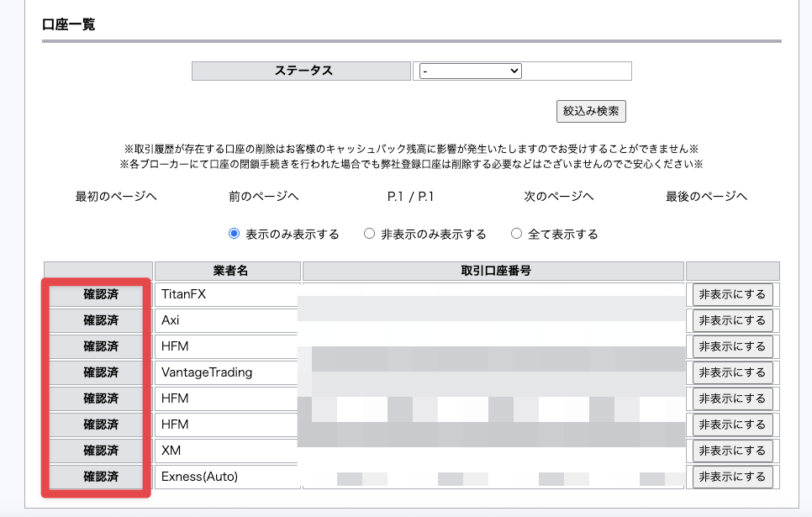Screen dimensions: 812x517
Task: Click the 業者名 column header
Action: click(x=227, y=271)
